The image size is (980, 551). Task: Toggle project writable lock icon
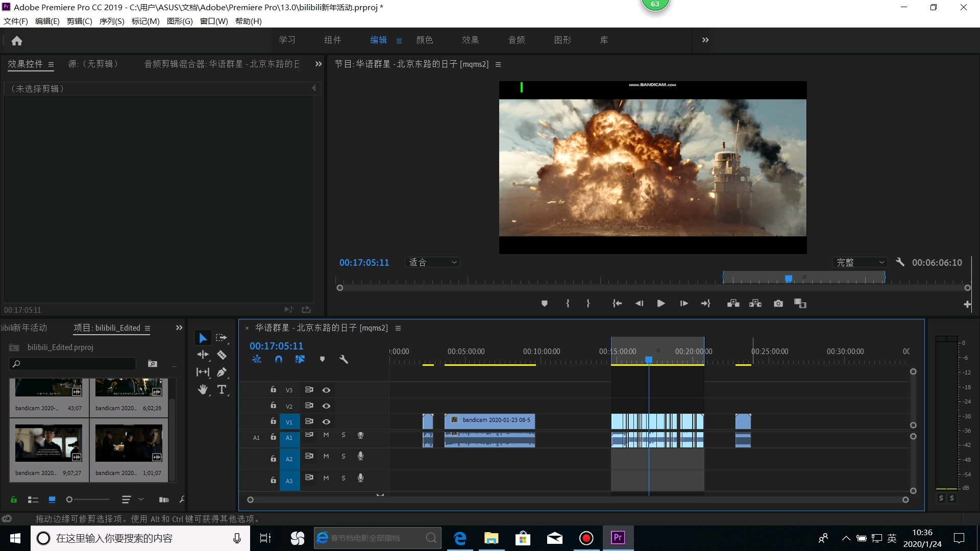pyautogui.click(x=14, y=499)
